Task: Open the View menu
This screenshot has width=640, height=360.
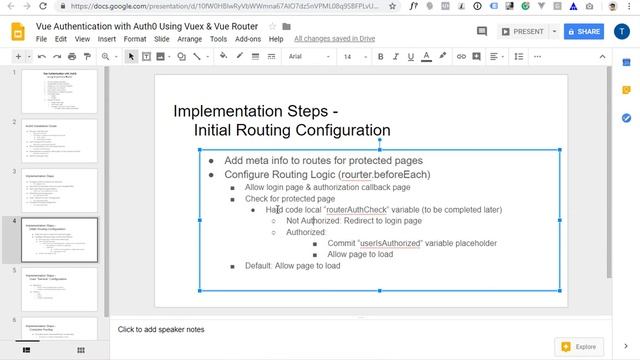Action: pyautogui.click(x=82, y=39)
